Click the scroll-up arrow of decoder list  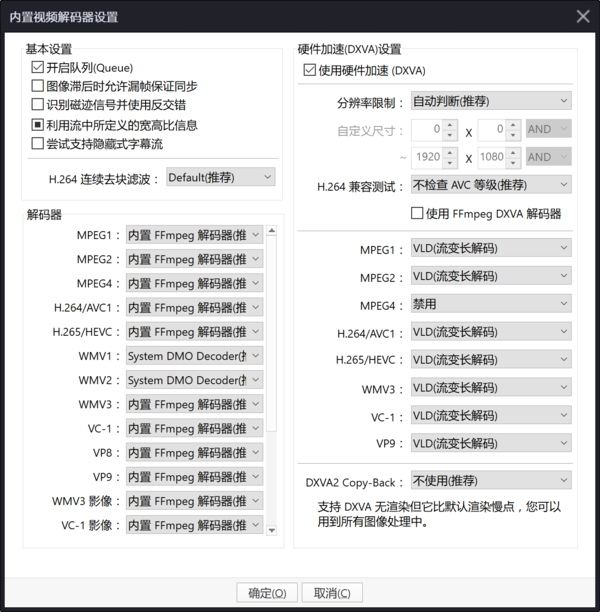[272, 231]
